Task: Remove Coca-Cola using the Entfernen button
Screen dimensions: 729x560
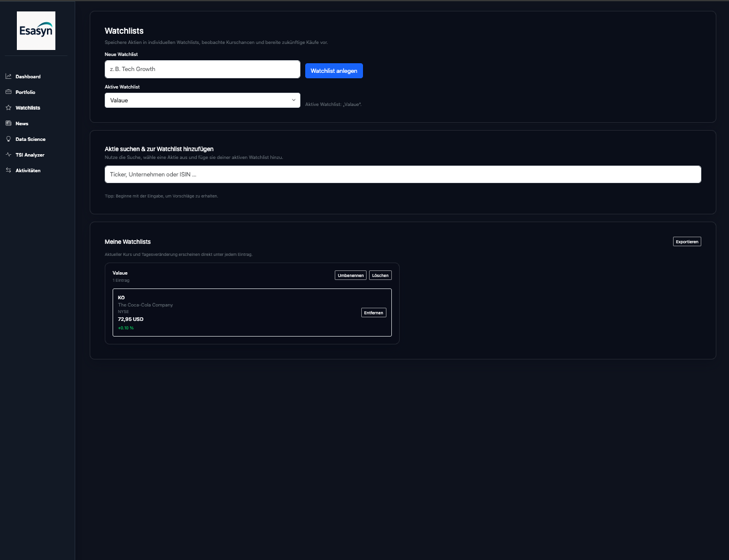Action: 373,313
